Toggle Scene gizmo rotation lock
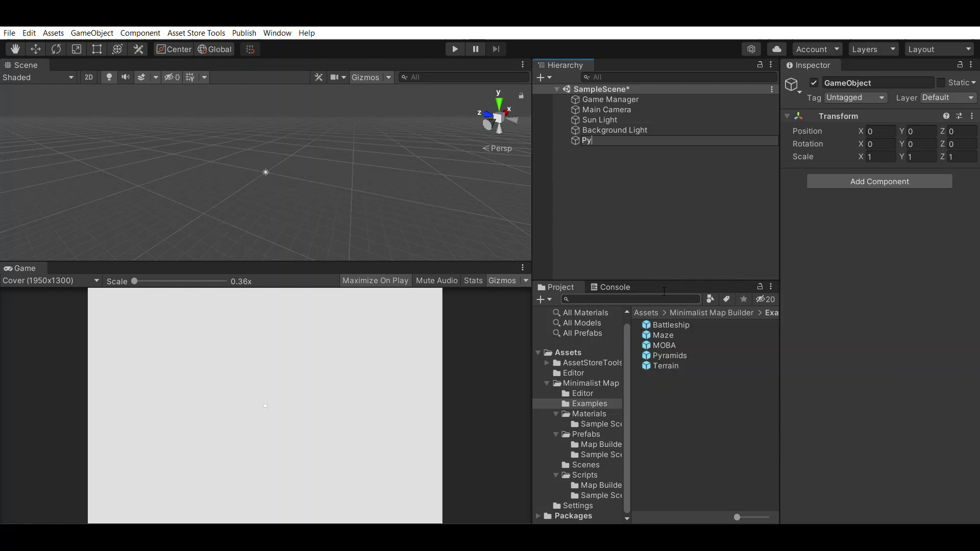The image size is (980, 551). pyautogui.click(x=521, y=96)
